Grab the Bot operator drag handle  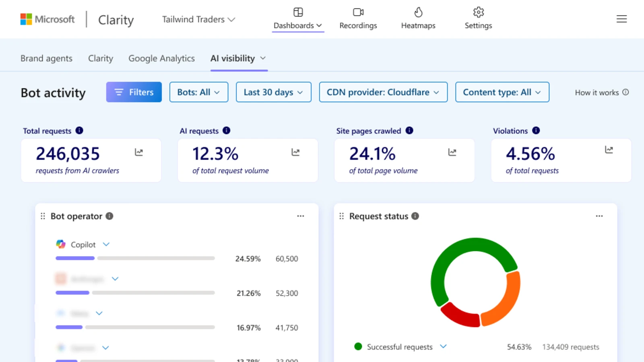tap(43, 216)
